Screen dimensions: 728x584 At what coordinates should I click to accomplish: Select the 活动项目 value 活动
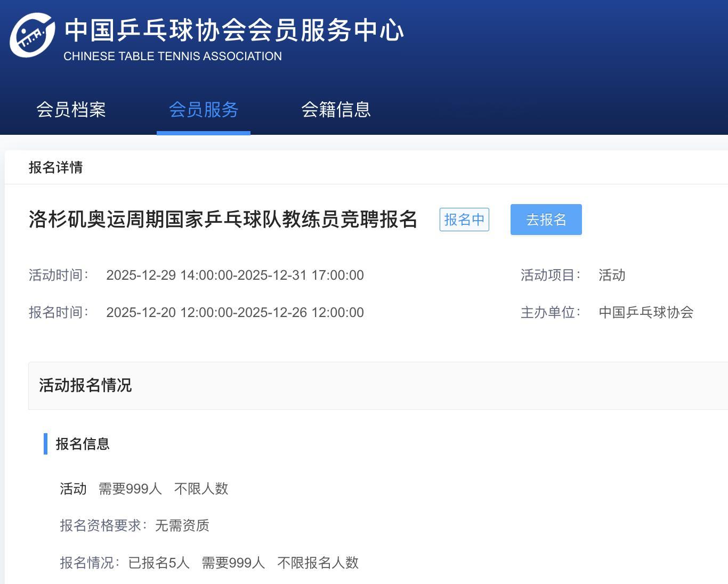(612, 275)
